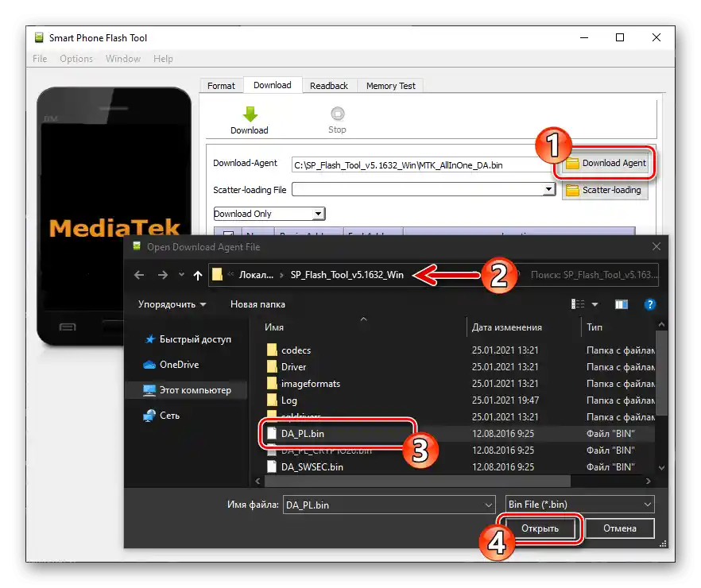Image resolution: width=701 pixels, height=588 pixels.
Task: Switch to the Memory Test tab
Action: coord(390,86)
